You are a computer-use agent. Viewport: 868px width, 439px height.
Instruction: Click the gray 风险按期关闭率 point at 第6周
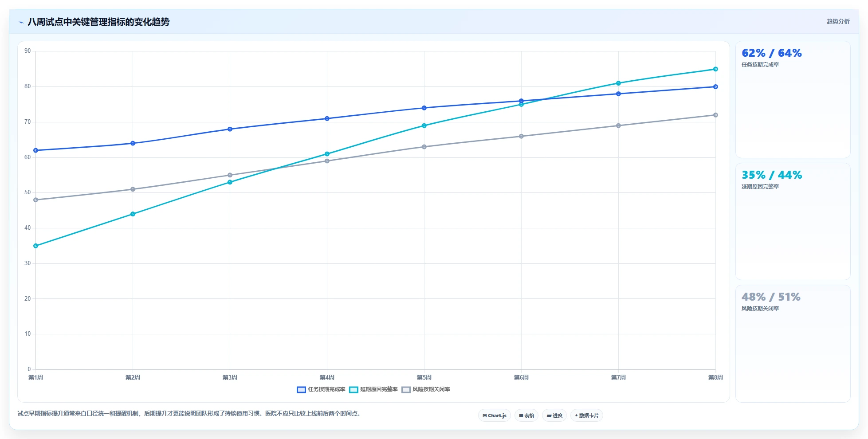(521, 136)
